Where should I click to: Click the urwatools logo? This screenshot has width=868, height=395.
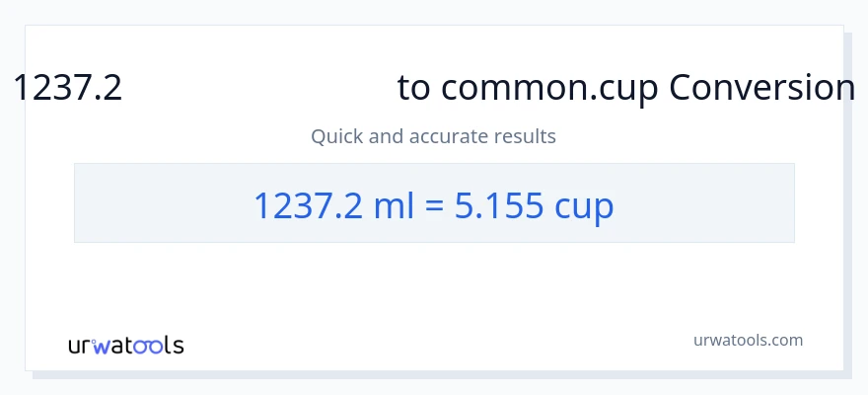pos(125,346)
